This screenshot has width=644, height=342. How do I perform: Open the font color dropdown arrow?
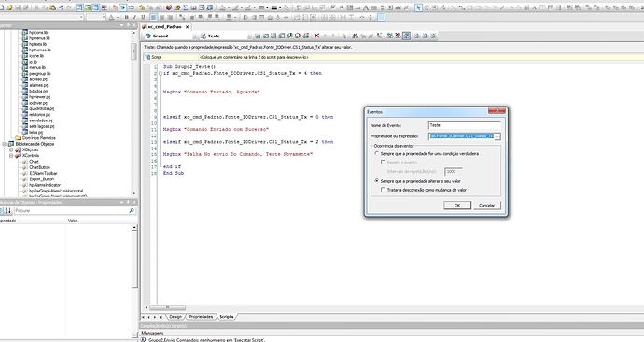pos(117,17)
